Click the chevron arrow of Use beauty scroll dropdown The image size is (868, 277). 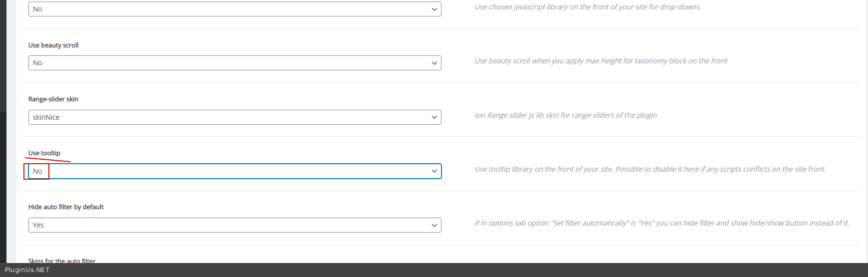[434, 63]
